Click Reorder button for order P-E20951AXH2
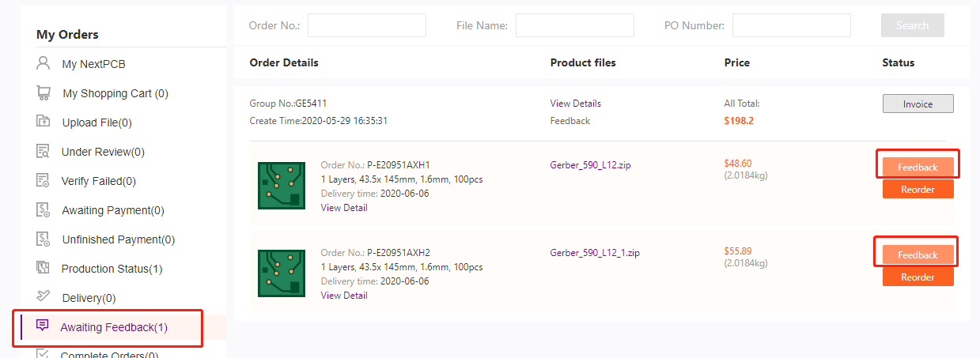Viewport: 980px width, 358px height. [x=918, y=277]
